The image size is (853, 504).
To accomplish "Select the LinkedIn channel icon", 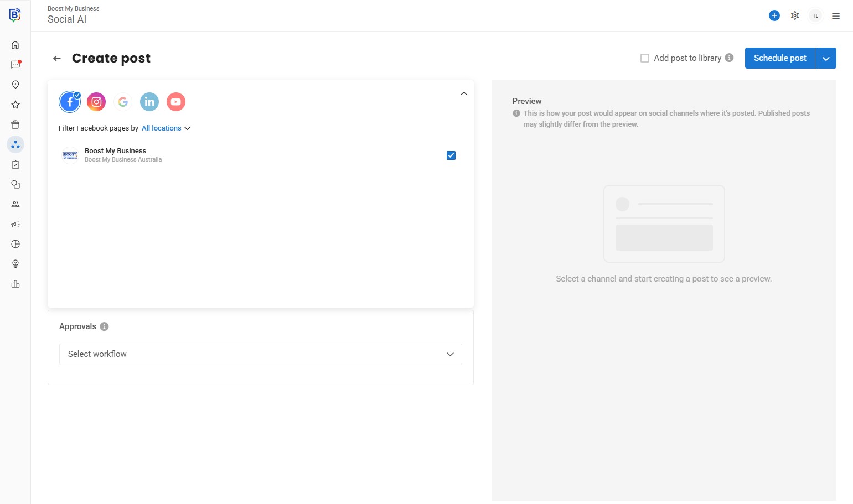I will coord(149,102).
